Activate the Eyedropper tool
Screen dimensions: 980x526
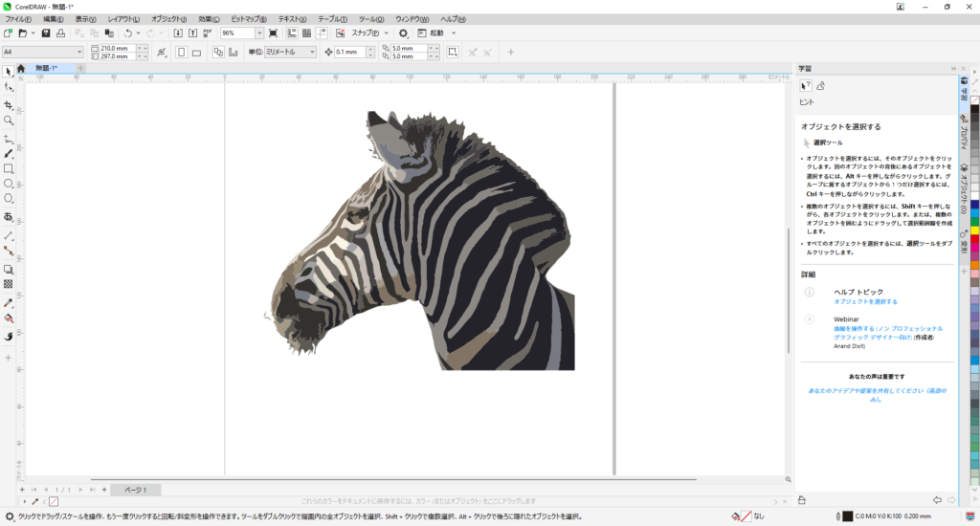pos(9,302)
